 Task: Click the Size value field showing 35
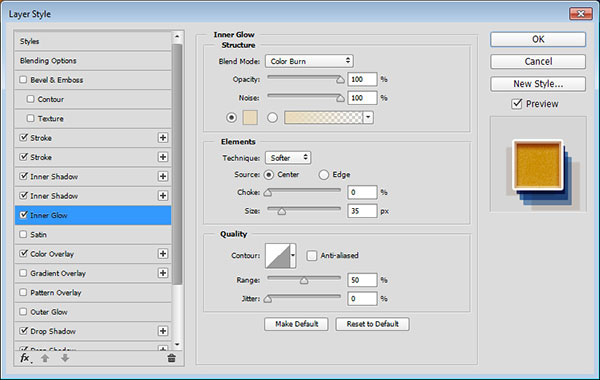(362, 211)
